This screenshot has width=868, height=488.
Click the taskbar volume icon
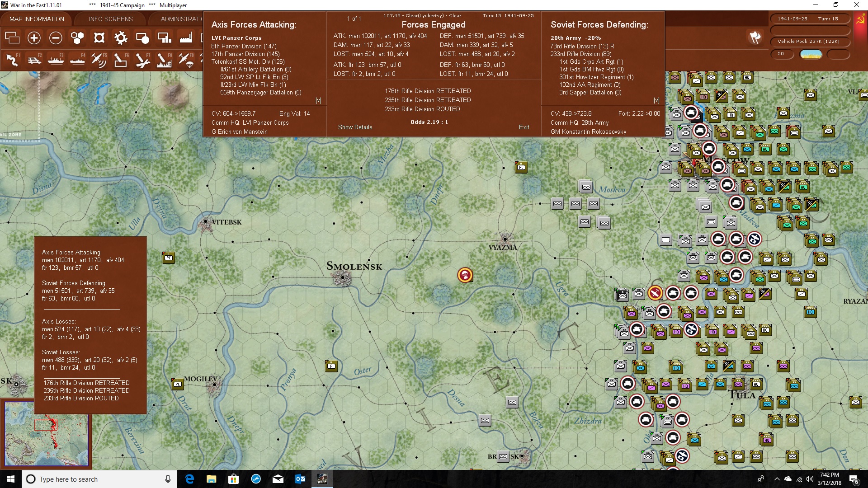pos(810,479)
